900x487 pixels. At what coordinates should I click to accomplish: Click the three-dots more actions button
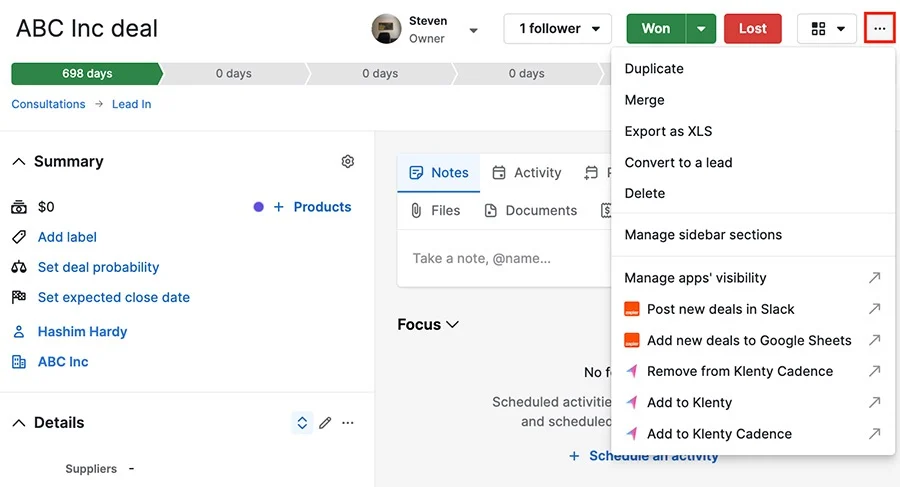[879, 28]
